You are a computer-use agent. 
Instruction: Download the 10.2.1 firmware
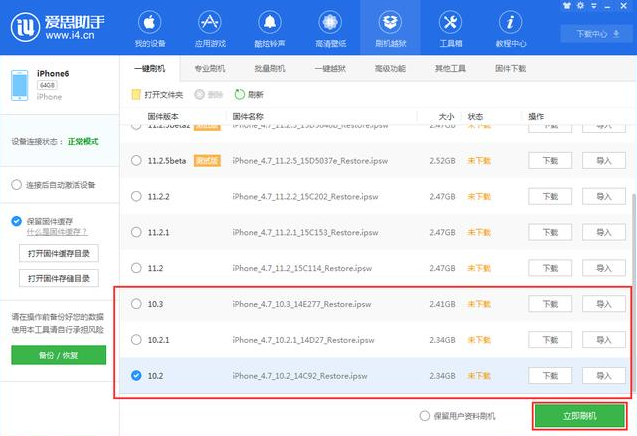tap(550, 339)
